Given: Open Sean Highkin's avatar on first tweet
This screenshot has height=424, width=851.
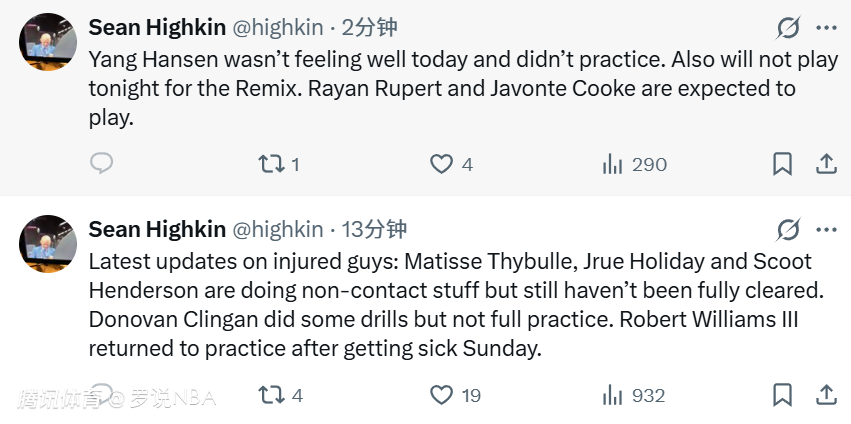Looking at the screenshot, I should [x=48, y=42].
